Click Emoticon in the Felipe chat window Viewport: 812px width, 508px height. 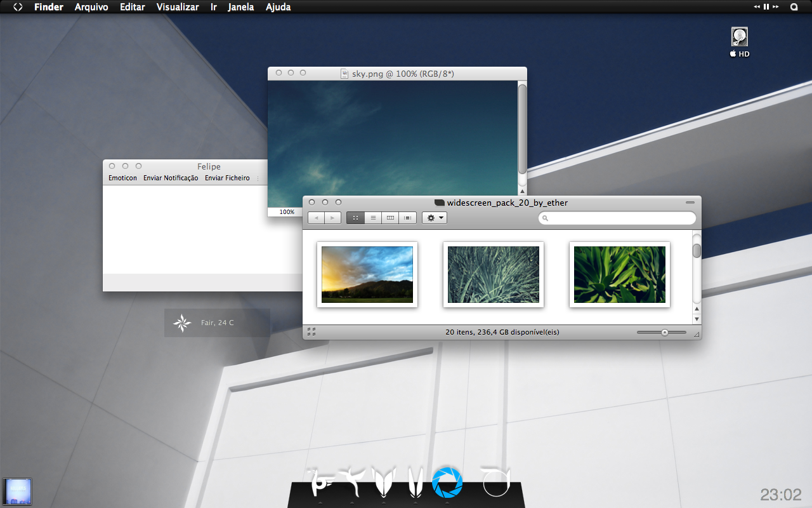click(x=122, y=178)
